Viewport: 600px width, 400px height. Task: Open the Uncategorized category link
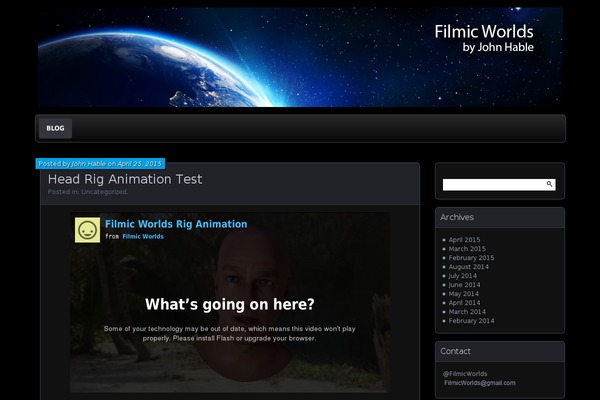click(x=104, y=192)
